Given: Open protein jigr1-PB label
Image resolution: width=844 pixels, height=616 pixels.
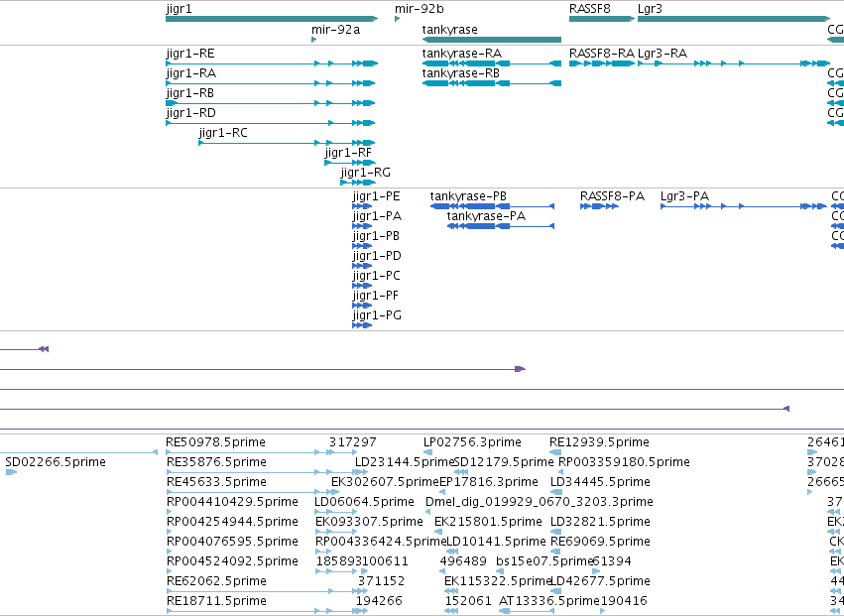Looking at the screenshot, I should pyautogui.click(x=376, y=236).
